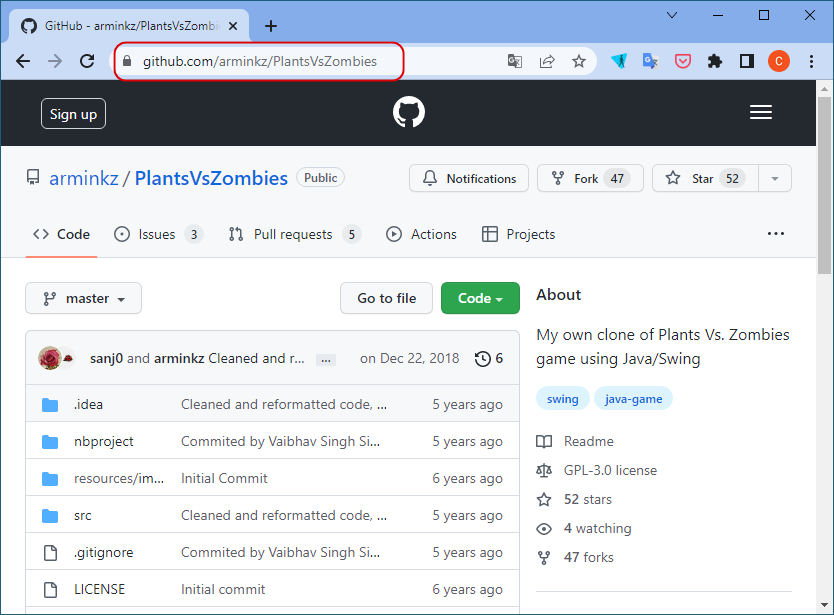834x615 pixels.
Task: Bookmark the page with the star icon
Action: click(x=579, y=61)
